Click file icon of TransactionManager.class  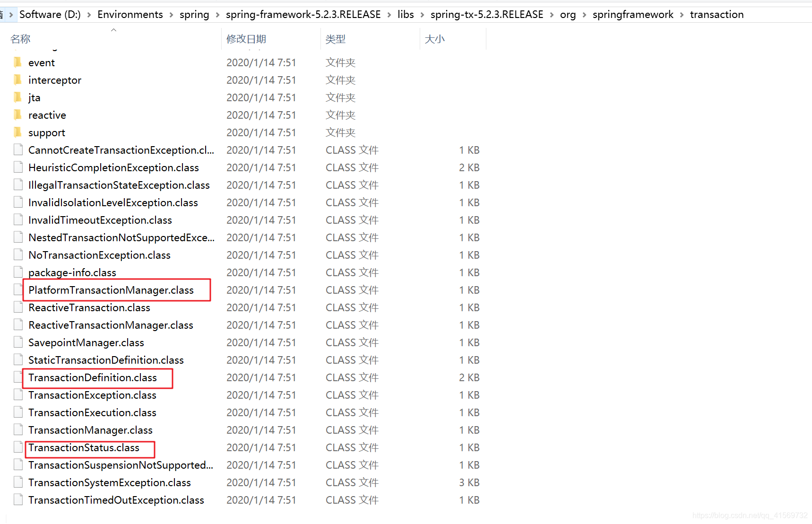(18, 430)
